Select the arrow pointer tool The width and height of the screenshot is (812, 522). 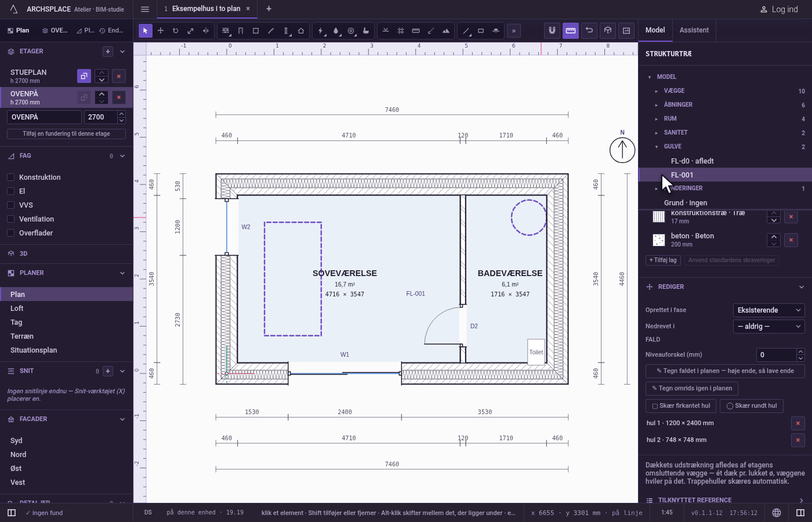[146, 31]
